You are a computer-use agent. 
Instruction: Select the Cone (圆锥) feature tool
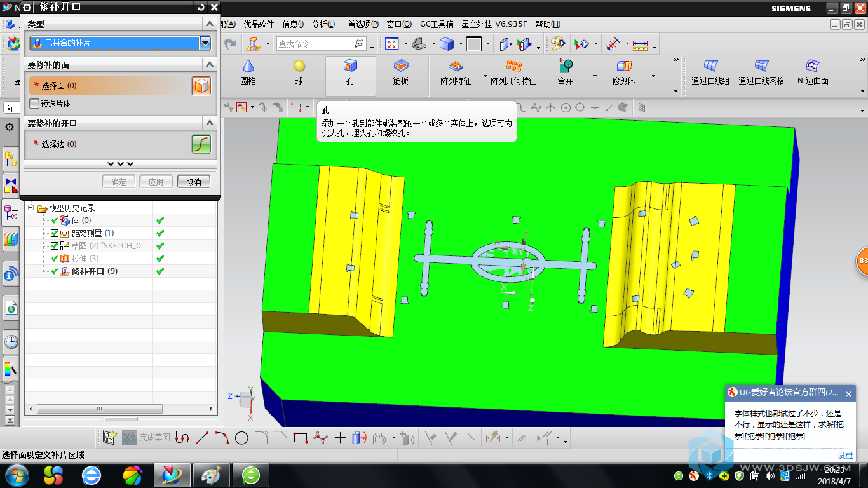pyautogui.click(x=248, y=72)
